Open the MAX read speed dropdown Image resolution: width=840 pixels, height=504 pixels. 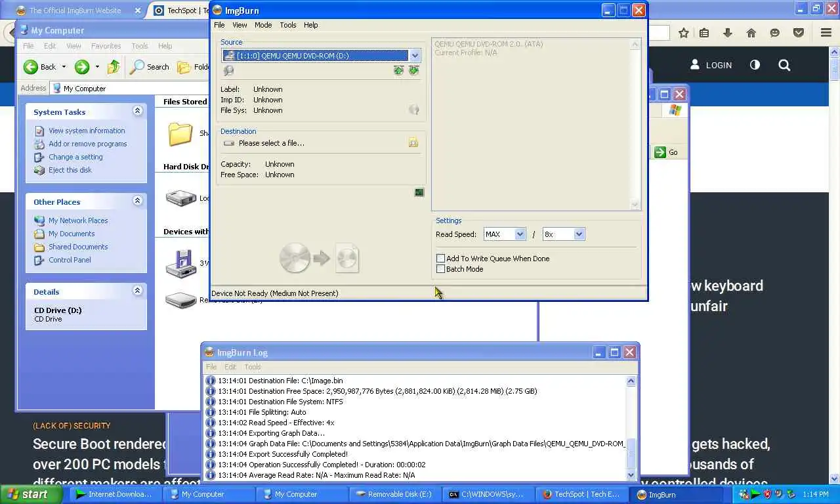[520, 234]
